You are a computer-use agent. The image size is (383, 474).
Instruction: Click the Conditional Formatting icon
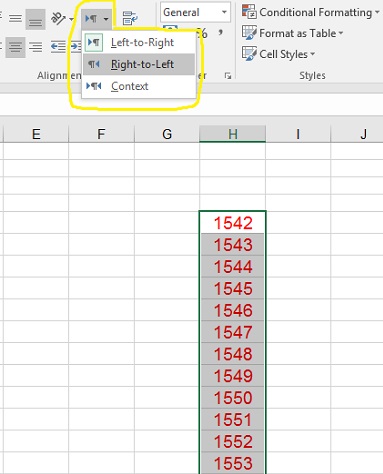[249, 12]
